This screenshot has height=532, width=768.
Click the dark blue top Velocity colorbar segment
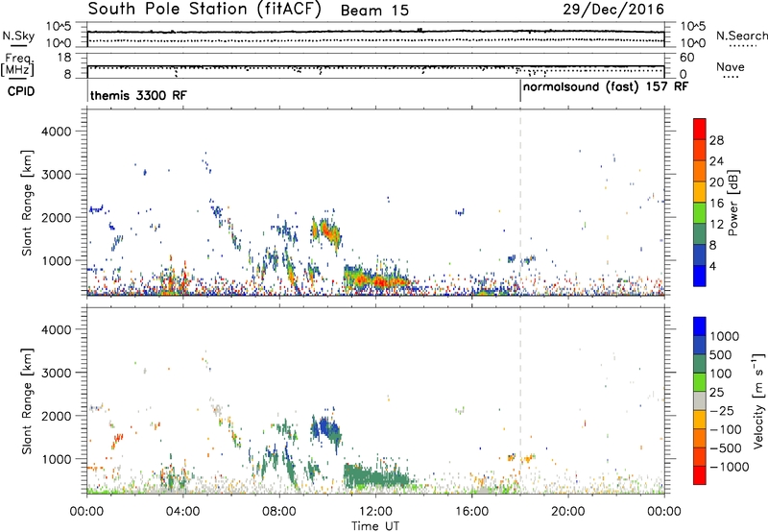pyautogui.click(x=700, y=326)
